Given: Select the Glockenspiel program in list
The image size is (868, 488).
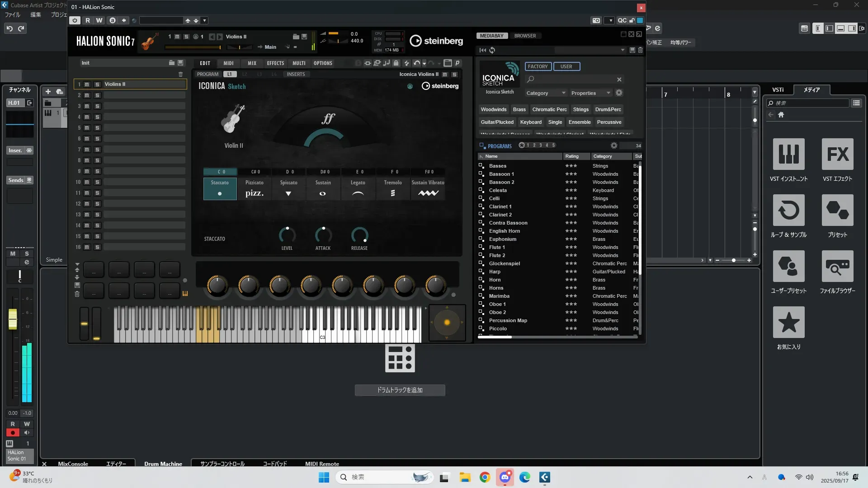Looking at the screenshot, I should click(x=504, y=263).
